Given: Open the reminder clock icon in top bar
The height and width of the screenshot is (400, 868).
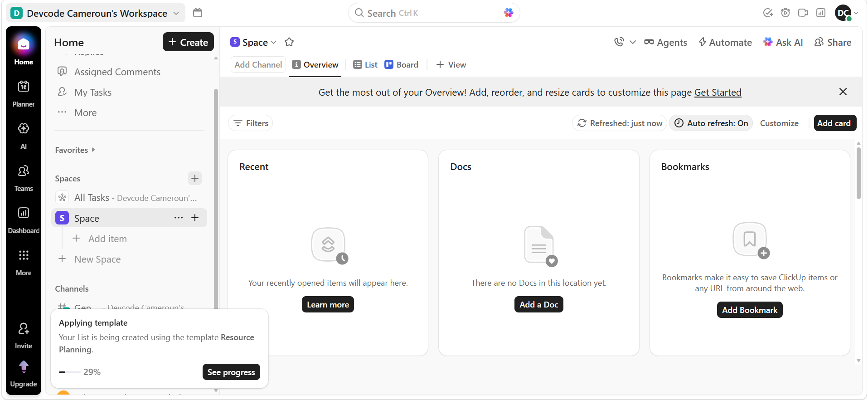Looking at the screenshot, I should pos(786,13).
